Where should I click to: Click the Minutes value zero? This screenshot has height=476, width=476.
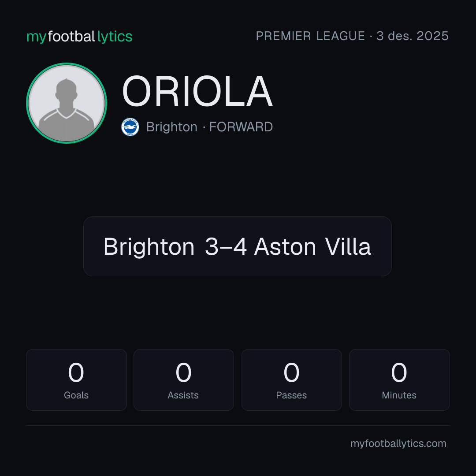[x=399, y=372]
